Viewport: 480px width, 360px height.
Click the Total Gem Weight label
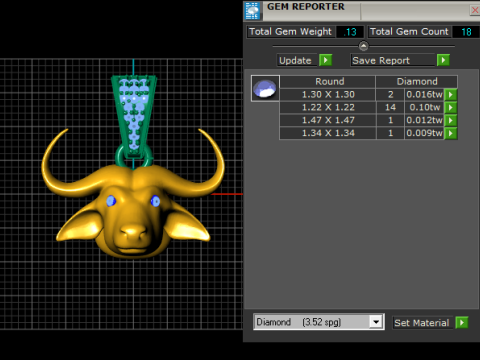[290, 32]
